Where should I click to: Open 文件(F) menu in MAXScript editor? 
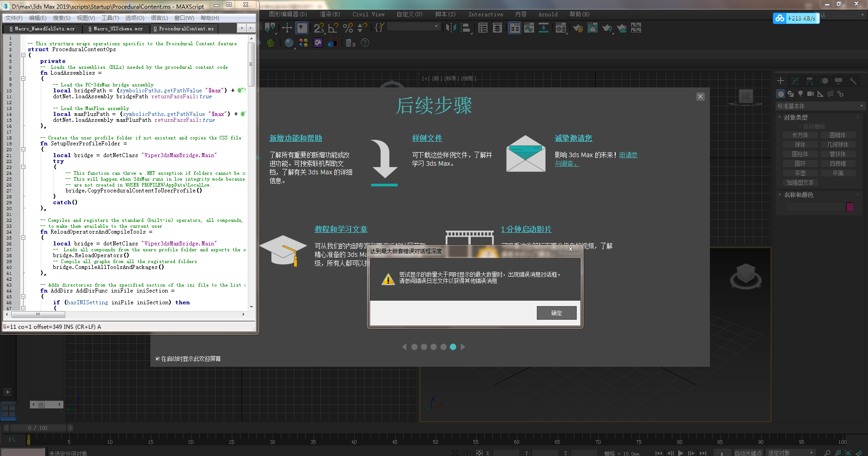tap(14, 18)
